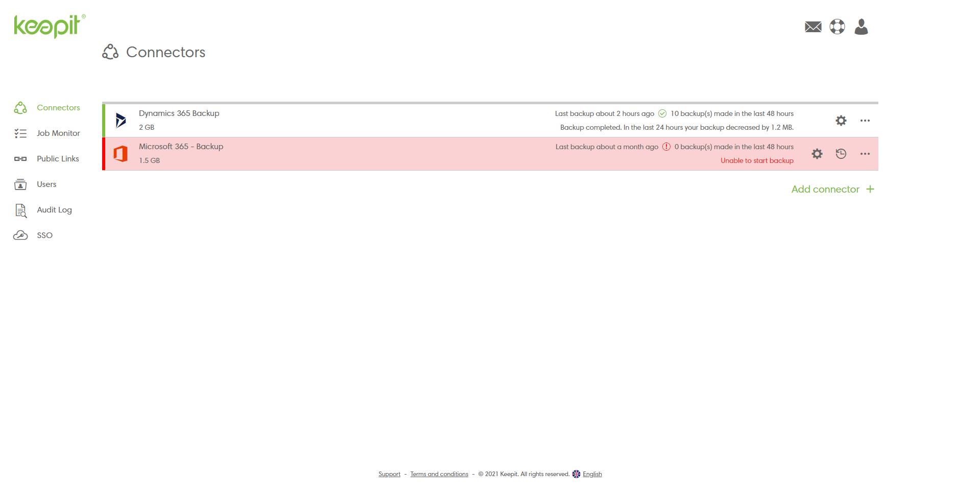Expand more options for Microsoft 365 Backup
The height and width of the screenshot is (495, 980).
pyautogui.click(x=865, y=154)
